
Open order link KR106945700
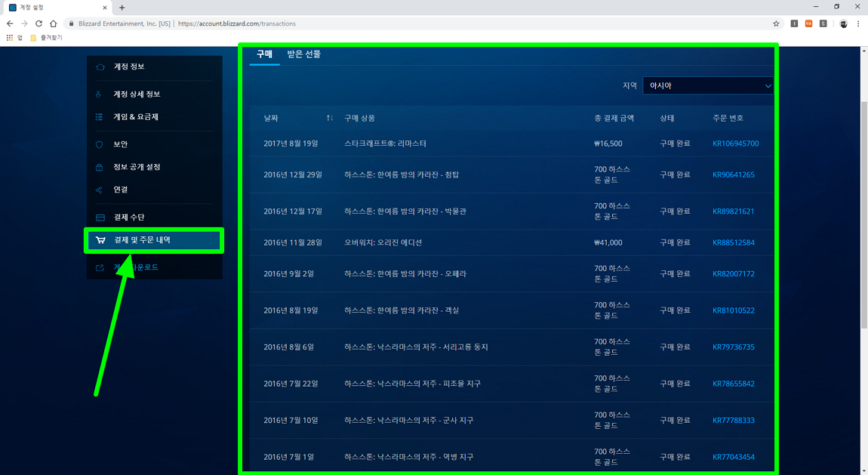click(x=736, y=143)
